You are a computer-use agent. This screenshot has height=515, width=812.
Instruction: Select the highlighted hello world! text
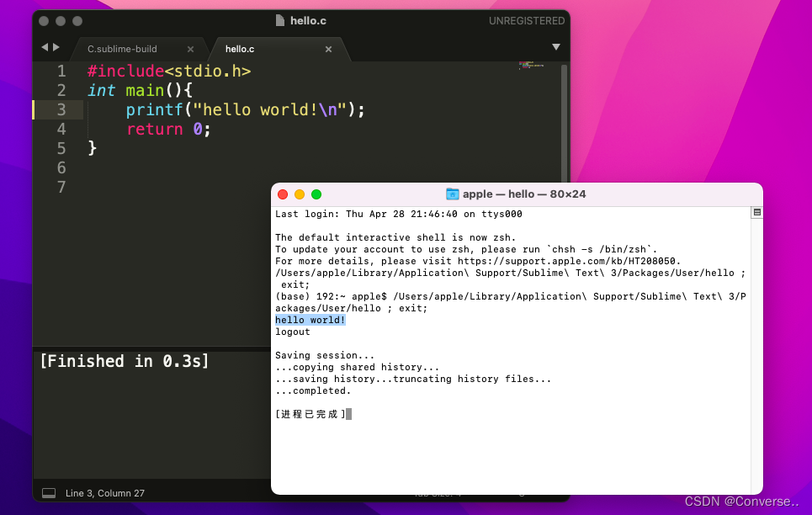pyautogui.click(x=309, y=320)
